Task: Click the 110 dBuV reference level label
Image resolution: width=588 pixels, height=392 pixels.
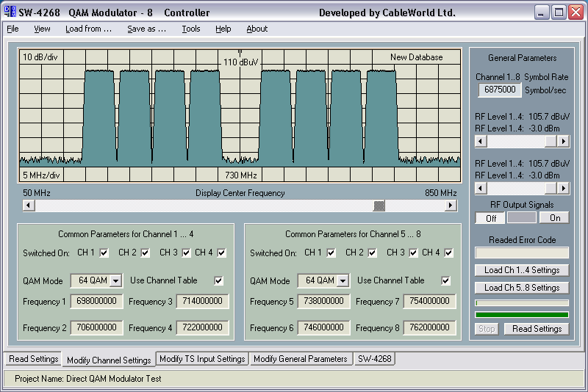Action: pyautogui.click(x=241, y=62)
